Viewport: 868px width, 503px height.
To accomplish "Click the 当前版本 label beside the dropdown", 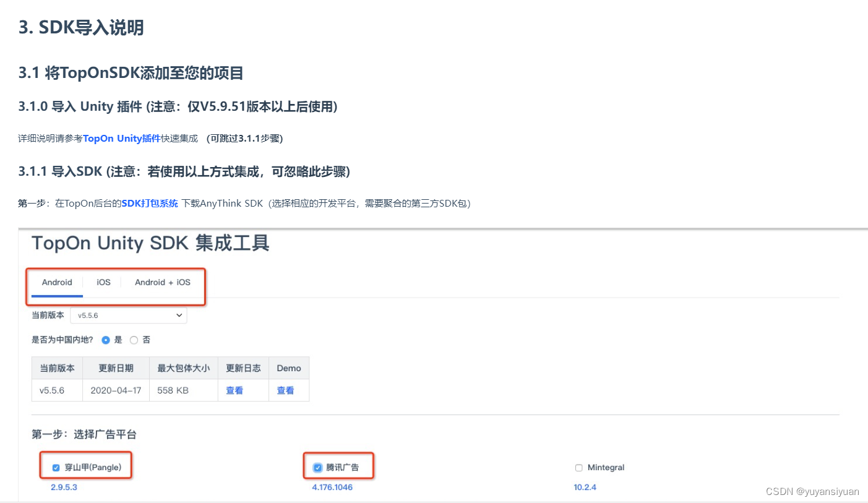I will coord(48,315).
